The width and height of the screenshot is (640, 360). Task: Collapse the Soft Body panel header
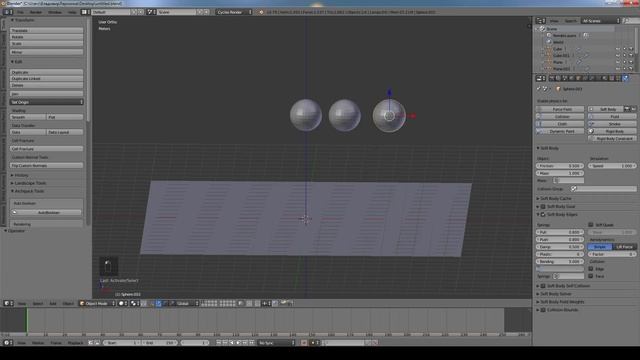tap(548, 148)
